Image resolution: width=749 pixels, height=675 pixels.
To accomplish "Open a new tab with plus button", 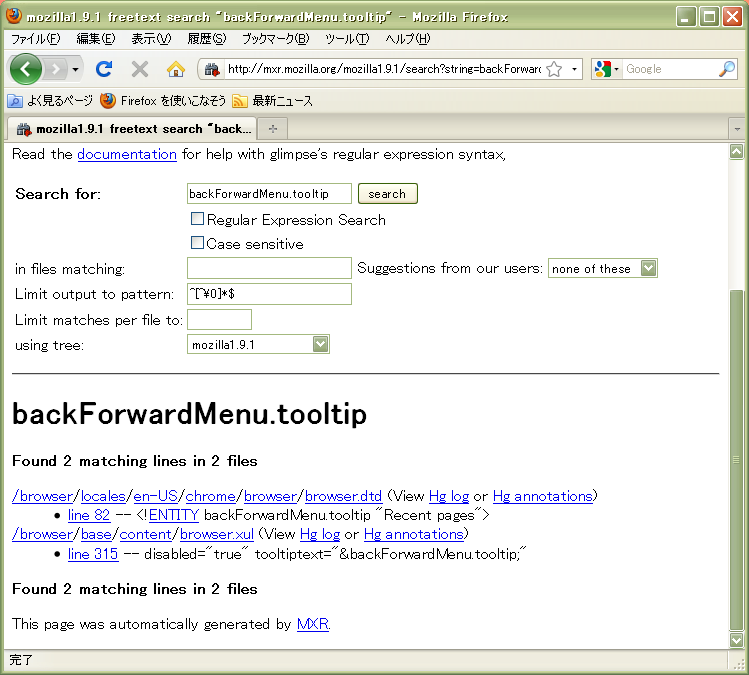I will pyautogui.click(x=273, y=129).
